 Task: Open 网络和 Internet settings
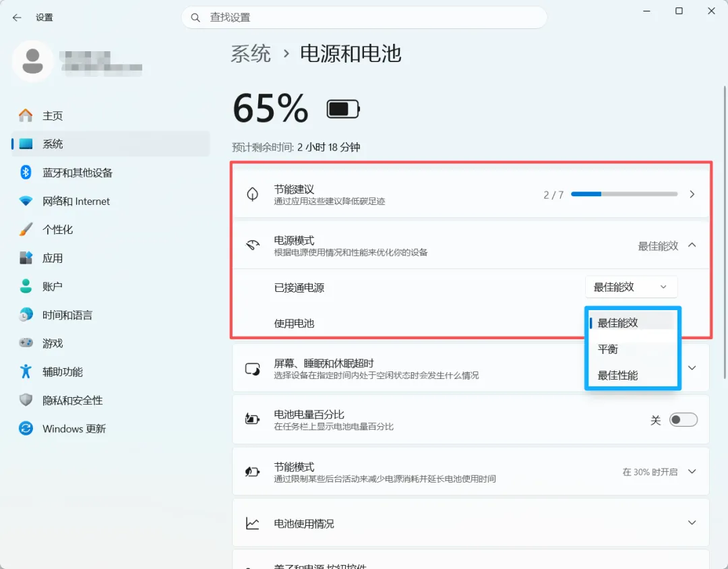click(111, 201)
